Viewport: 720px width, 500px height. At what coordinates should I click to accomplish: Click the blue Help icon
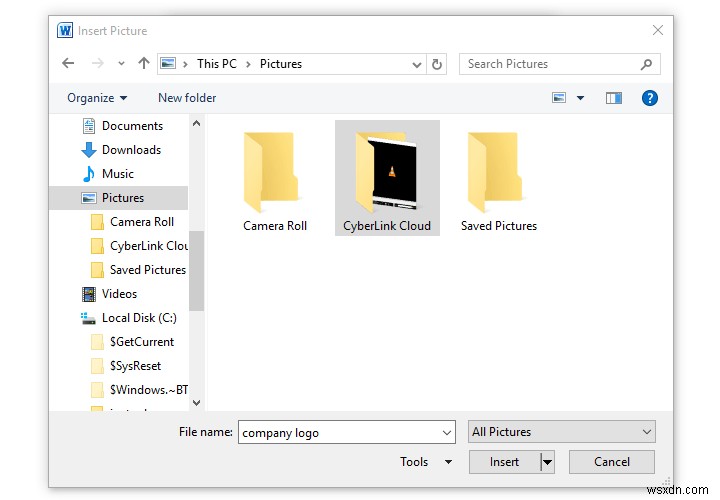(x=649, y=98)
